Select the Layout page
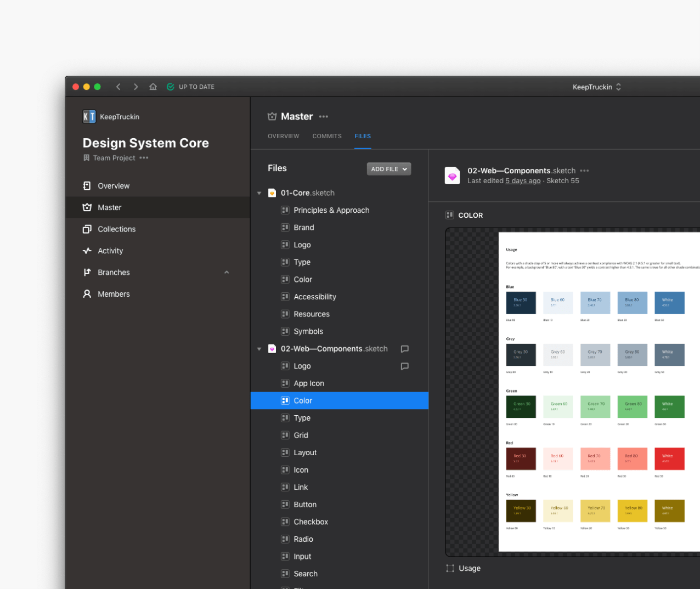 point(340,452)
